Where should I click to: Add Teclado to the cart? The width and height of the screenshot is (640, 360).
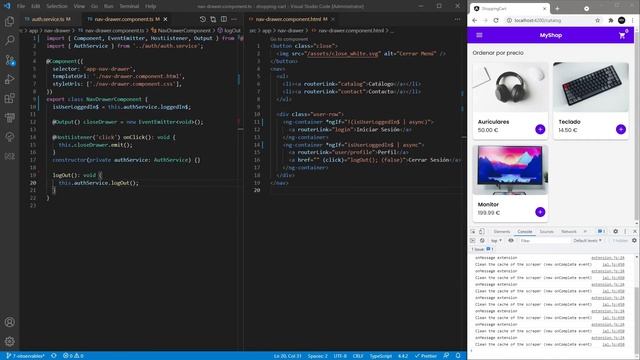(621, 129)
